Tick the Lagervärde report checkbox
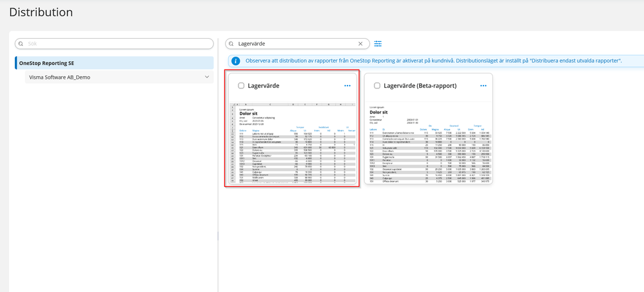 (x=241, y=86)
